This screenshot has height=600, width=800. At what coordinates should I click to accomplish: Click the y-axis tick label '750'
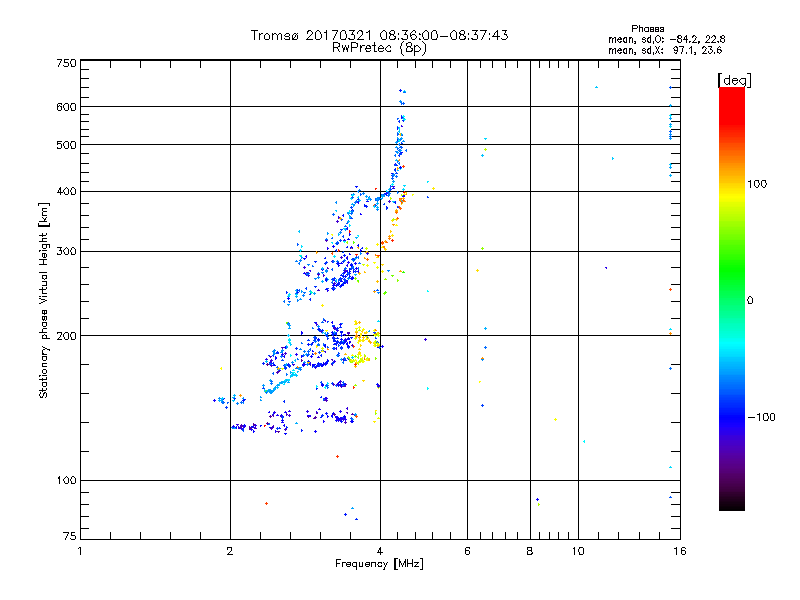[66, 63]
